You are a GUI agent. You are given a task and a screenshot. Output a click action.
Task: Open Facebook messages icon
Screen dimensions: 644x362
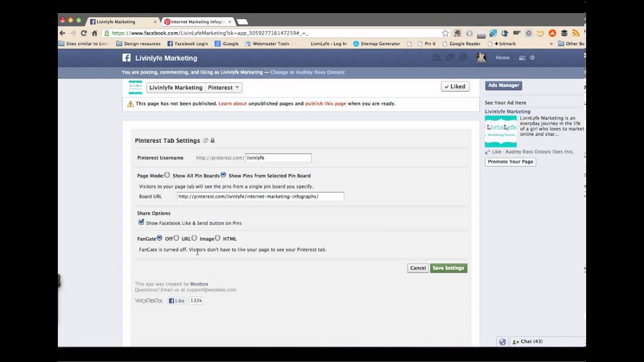pos(451,58)
